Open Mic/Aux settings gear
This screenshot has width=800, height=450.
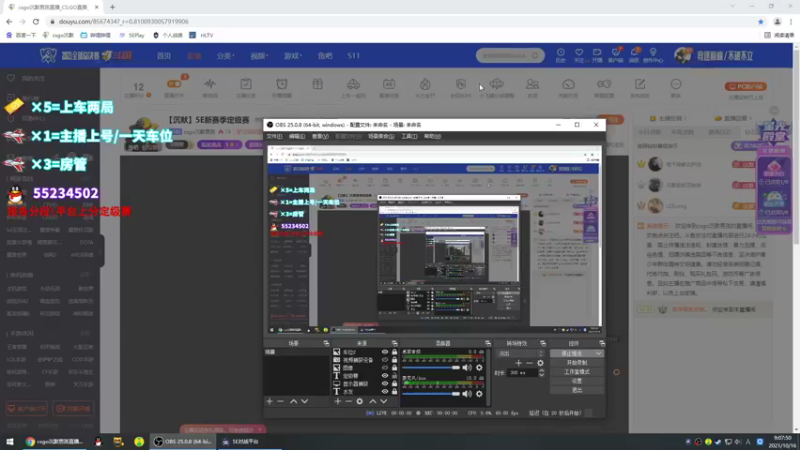(x=479, y=393)
